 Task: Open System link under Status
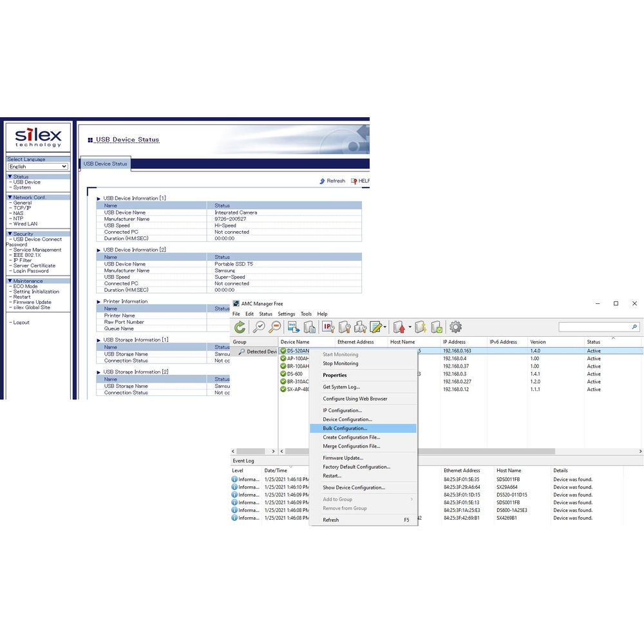click(22, 187)
